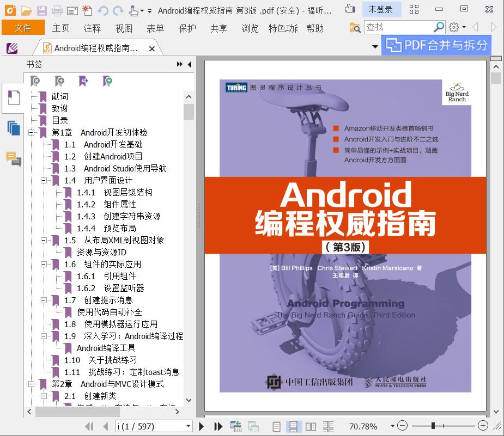
Task: Click the Undo arrow icon
Action: click(x=103, y=10)
